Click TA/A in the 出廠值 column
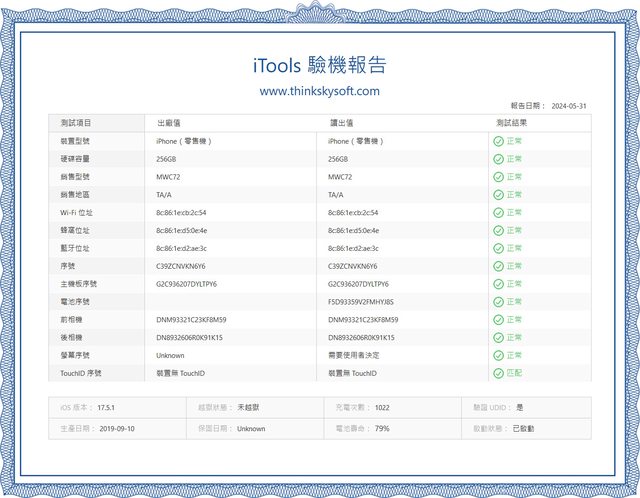The height and width of the screenshot is (498, 640). pyautogui.click(x=164, y=195)
